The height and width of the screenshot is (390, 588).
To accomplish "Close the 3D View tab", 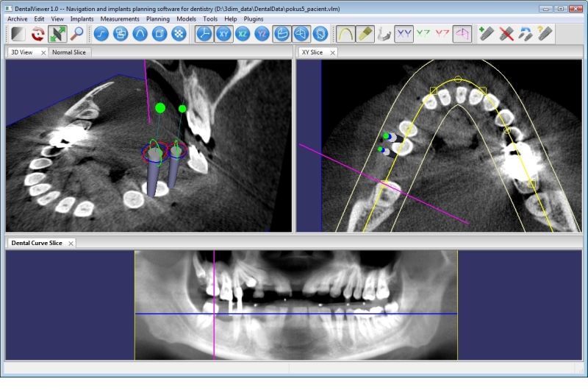I will coord(43,52).
